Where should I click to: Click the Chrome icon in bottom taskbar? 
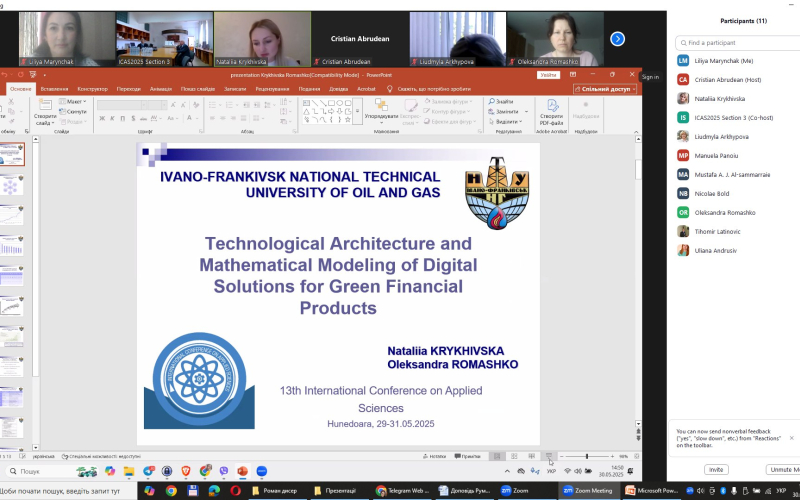pyautogui.click(x=171, y=491)
